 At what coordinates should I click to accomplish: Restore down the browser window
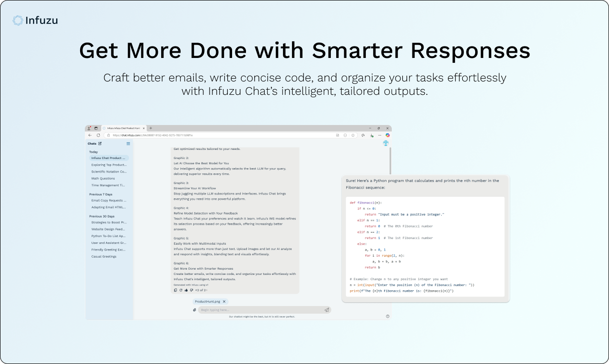(379, 128)
